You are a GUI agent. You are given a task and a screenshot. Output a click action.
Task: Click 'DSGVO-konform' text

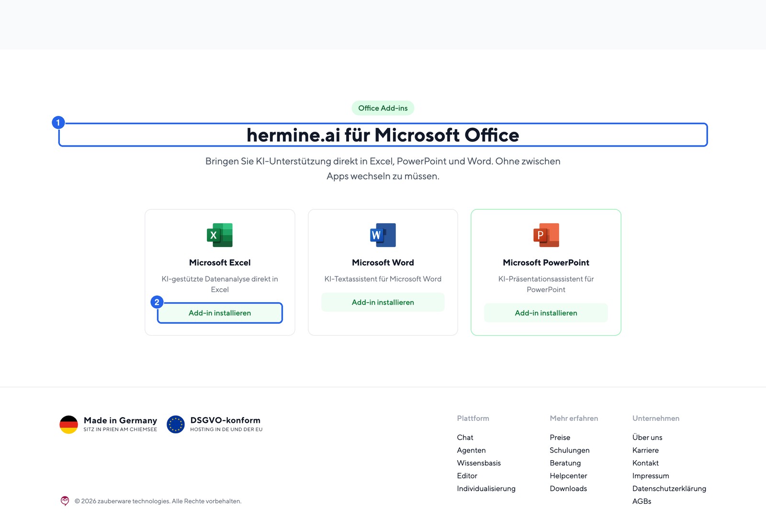pyautogui.click(x=225, y=420)
